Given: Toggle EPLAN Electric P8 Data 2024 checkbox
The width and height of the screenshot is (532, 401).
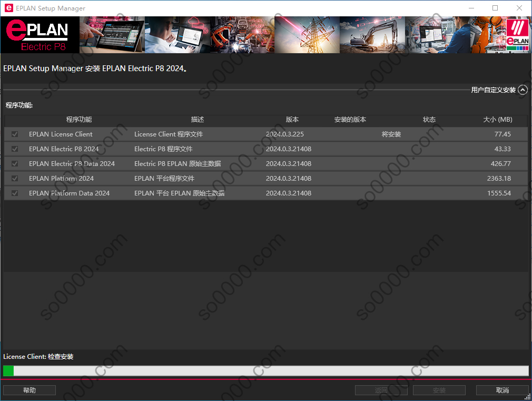Looking at the screenshot, I should [15, 164].
